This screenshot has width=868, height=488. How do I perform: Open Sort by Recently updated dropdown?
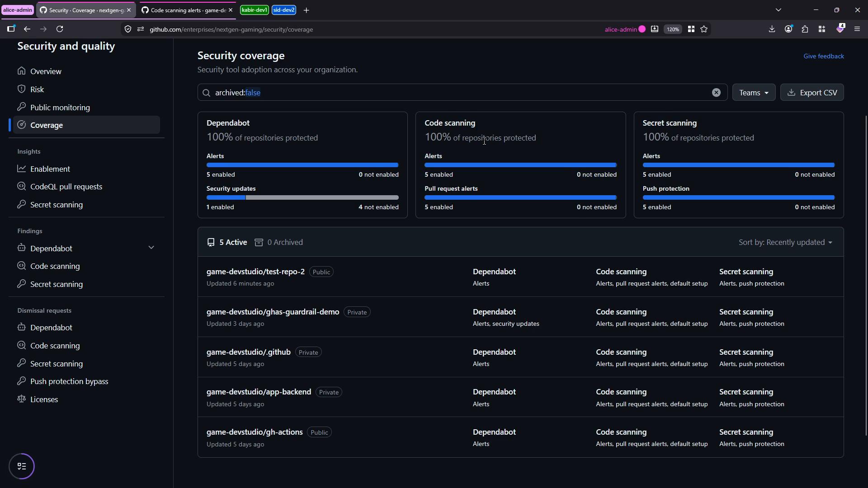(785, 243)
